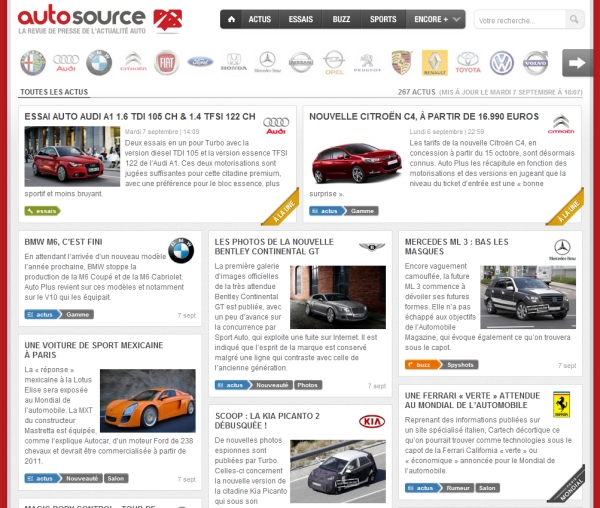Viewport: 600px width, 508px height.
Task: Open the red Citroën C4 thumbnail
Action: click(x=357, y=163)
